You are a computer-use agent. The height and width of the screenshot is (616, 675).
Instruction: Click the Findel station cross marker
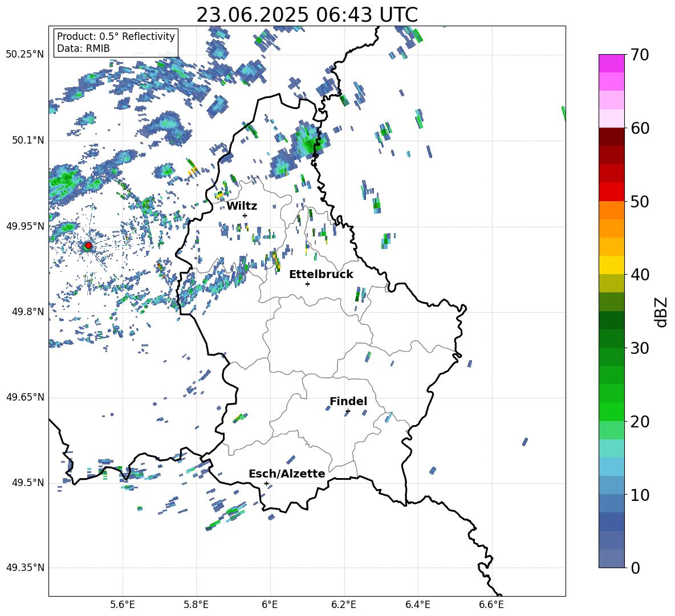[348, 411]
